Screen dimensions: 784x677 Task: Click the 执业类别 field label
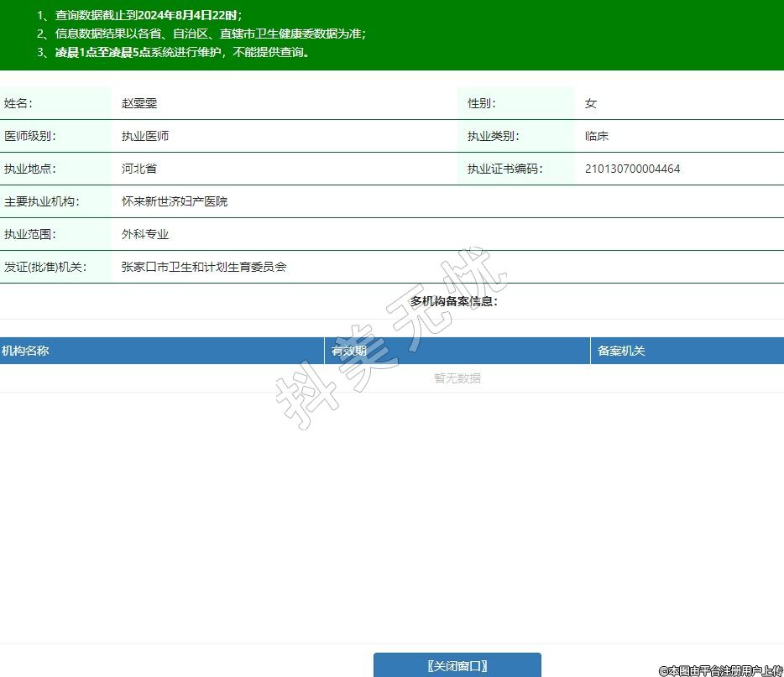pyautogui.click(x=493, y=136)
